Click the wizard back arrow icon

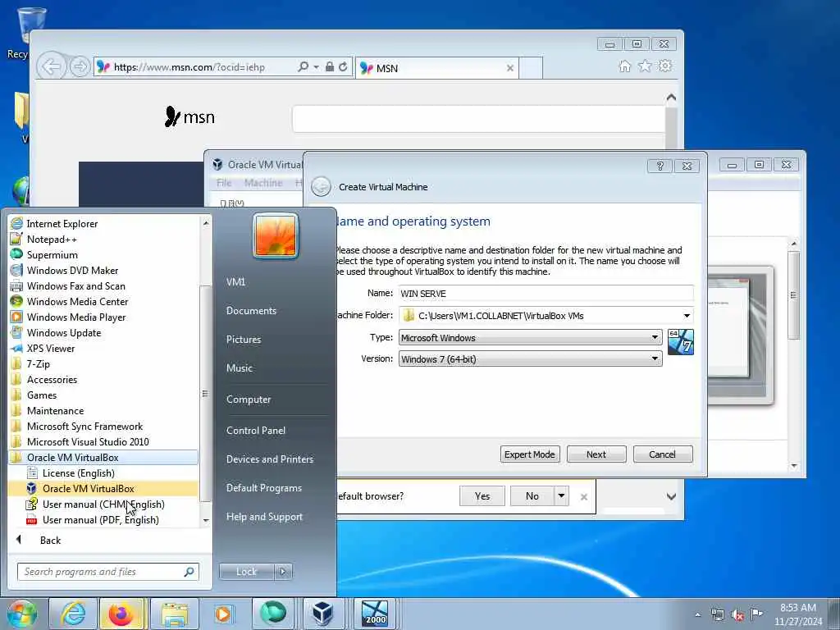point(321,187)
